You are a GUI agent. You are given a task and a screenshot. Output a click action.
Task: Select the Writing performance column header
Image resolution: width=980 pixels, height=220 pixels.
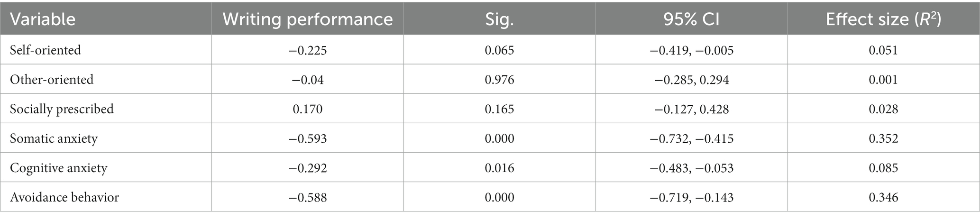(x=308, y=19)
